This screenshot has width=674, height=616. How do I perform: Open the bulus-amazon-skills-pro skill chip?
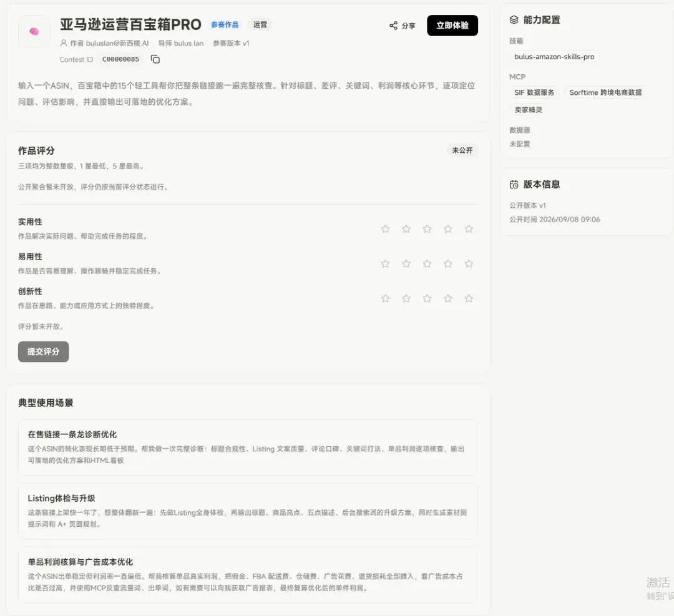pos(554,57)
